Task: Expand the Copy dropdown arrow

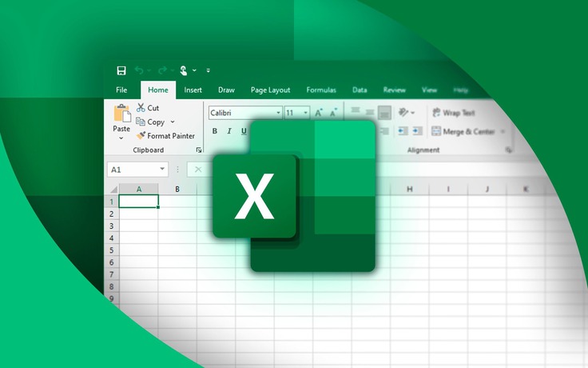Action: click(x=173, y=122)
